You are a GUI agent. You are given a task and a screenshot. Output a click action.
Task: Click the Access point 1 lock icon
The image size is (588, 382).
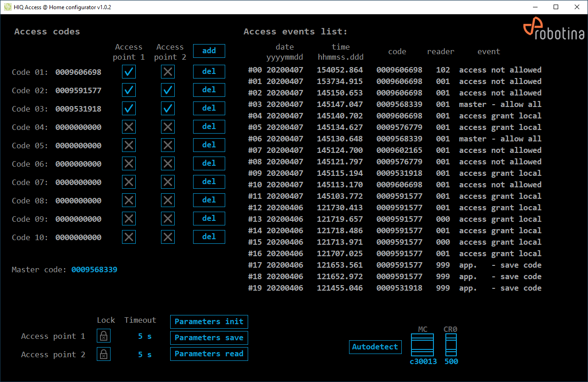pyautogui.click(x=104, y=336)
